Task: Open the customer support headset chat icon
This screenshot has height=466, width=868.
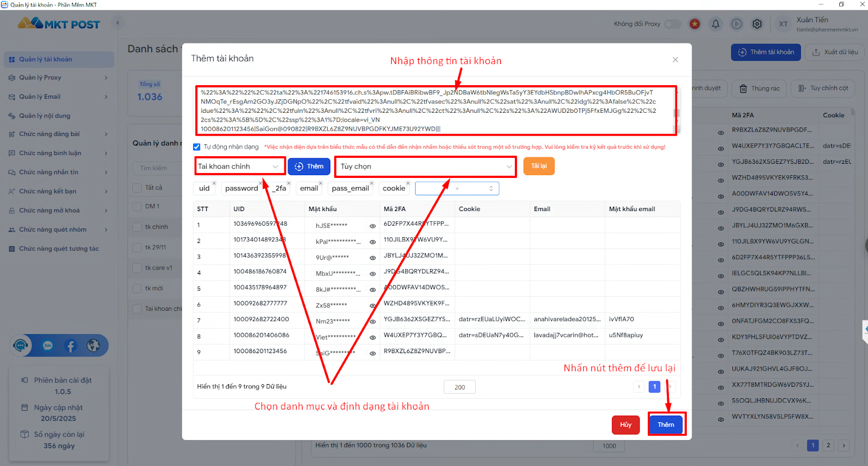Action: (21, 346)
